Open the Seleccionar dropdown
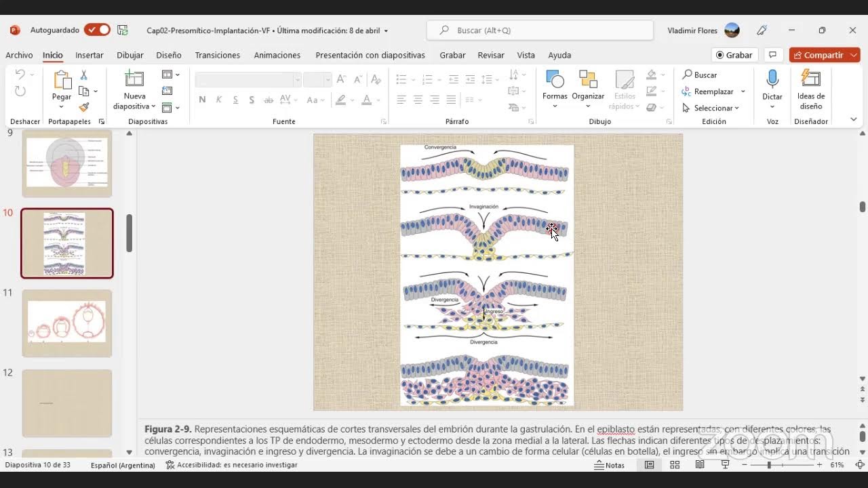Viewport: 868px width, 488px height. coord(711,108)
